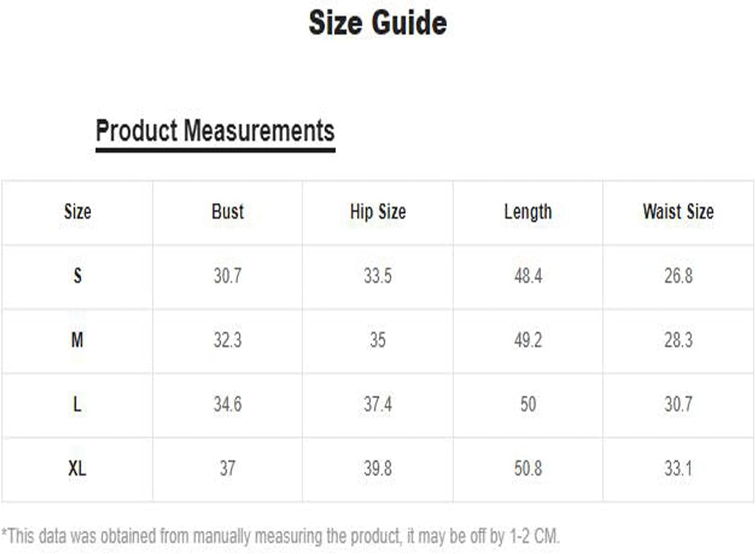Image resolution: width=756 pixels, height=554 pixels.
Task: Click the Bust column header
Action: point(228,212)
